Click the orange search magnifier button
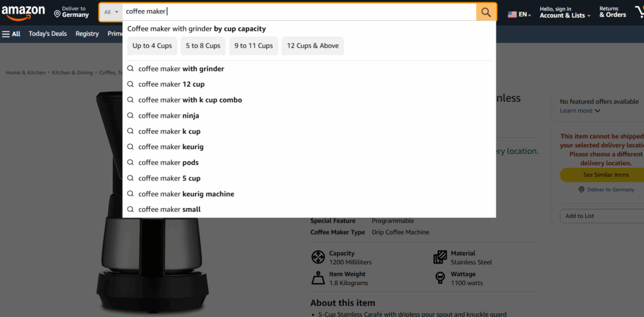Screen dimensions: 644x317 click(x=486, y=12)
